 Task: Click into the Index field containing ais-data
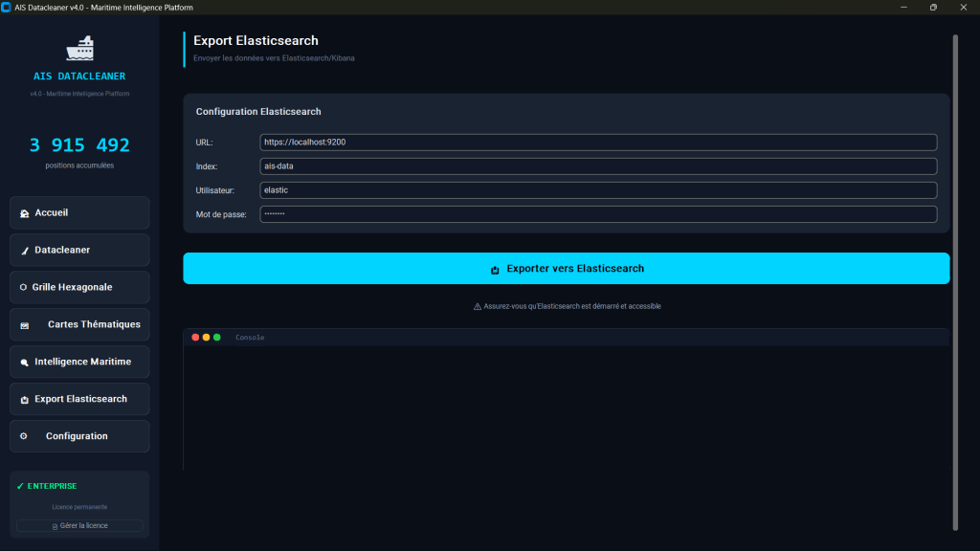point(598,166)
